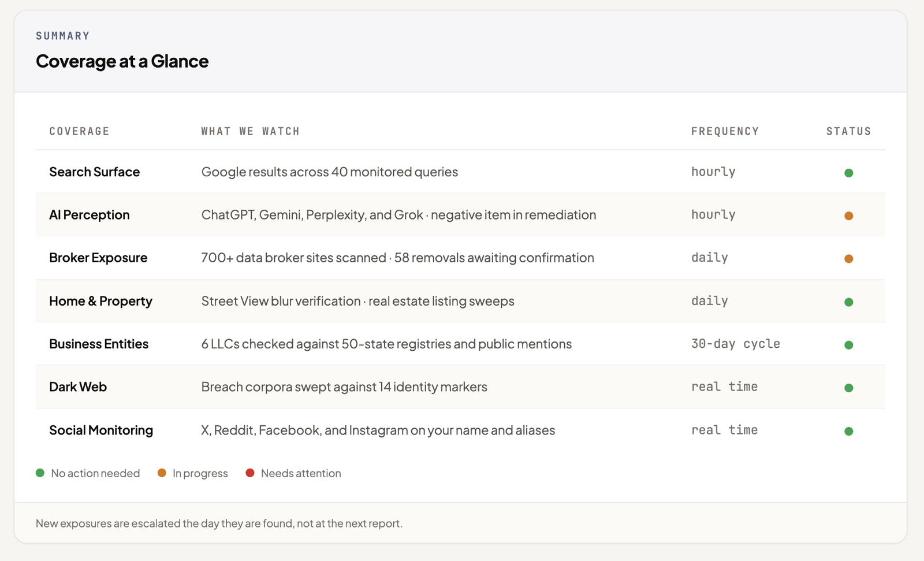The width and height of the screenshot is (924, 561).
Task: Click 'Google results across 40 monitored queries'
Action: [329, 172]
